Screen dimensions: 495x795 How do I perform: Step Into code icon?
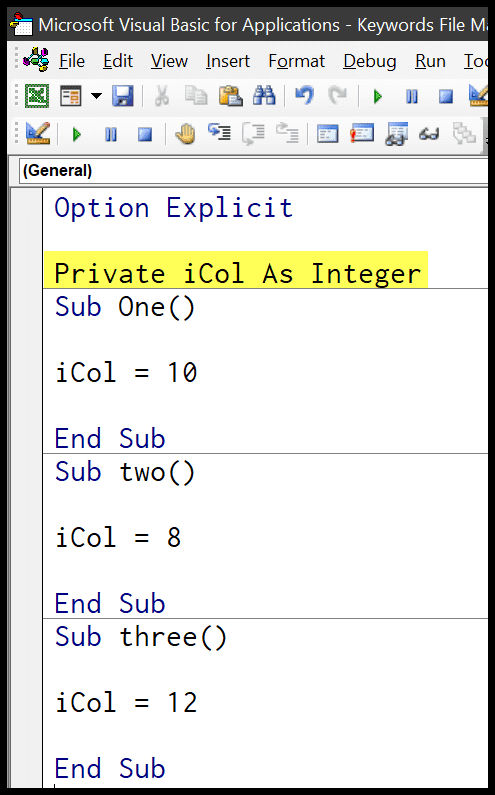pos(220,134)
